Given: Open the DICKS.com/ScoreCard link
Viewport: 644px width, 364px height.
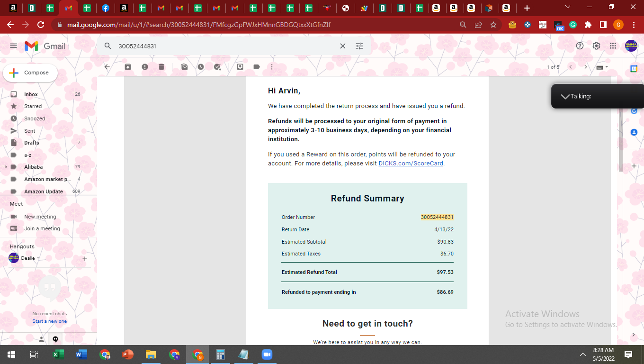Looking at the screenshot, I should [411, 164].
